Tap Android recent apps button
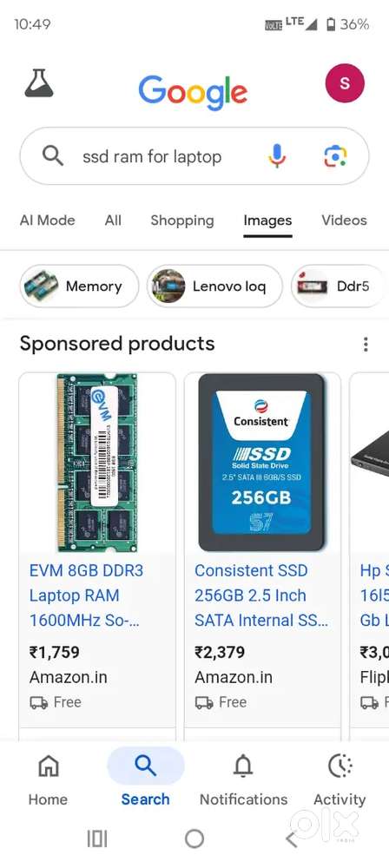The width and height of the screenshot is (389, 868). pyautogui.click(x=97, y=839)
